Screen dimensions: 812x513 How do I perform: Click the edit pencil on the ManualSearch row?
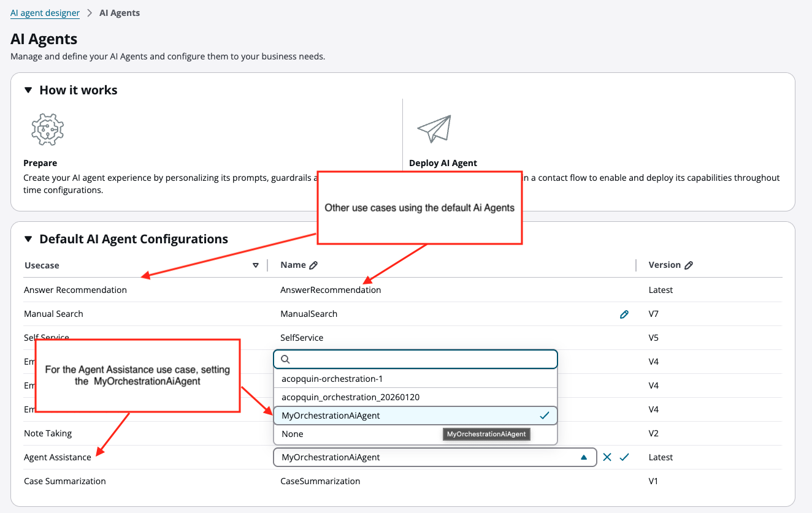point(624,314)
